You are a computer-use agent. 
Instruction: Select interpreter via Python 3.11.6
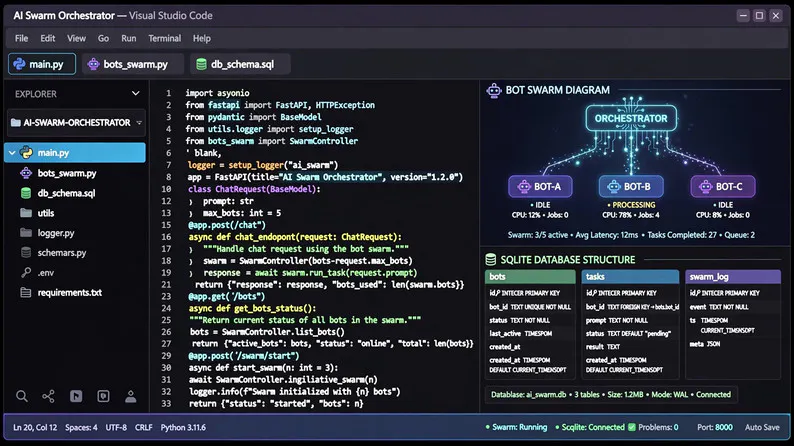(x=183, y=427)
